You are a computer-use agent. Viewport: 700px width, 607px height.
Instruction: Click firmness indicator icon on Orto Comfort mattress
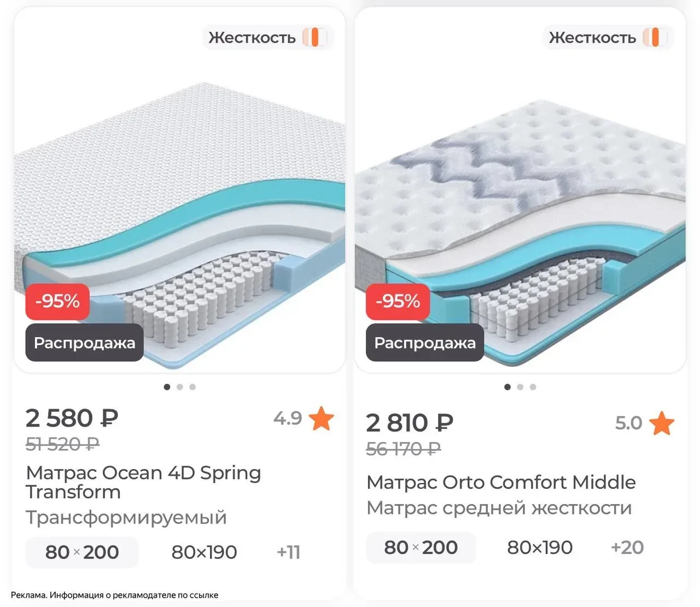(655, 37)
